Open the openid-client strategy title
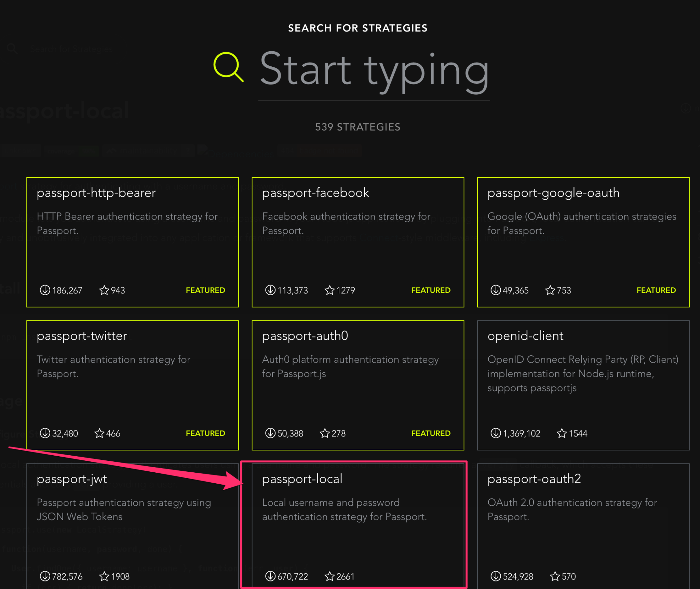Viewport: 700px width, 589px height. pyautogui.click(x=525, y=336)
